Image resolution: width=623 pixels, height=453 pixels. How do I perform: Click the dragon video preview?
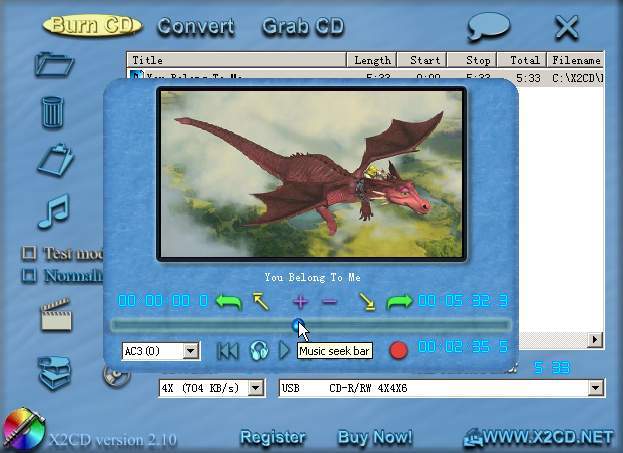click(312, 174)
